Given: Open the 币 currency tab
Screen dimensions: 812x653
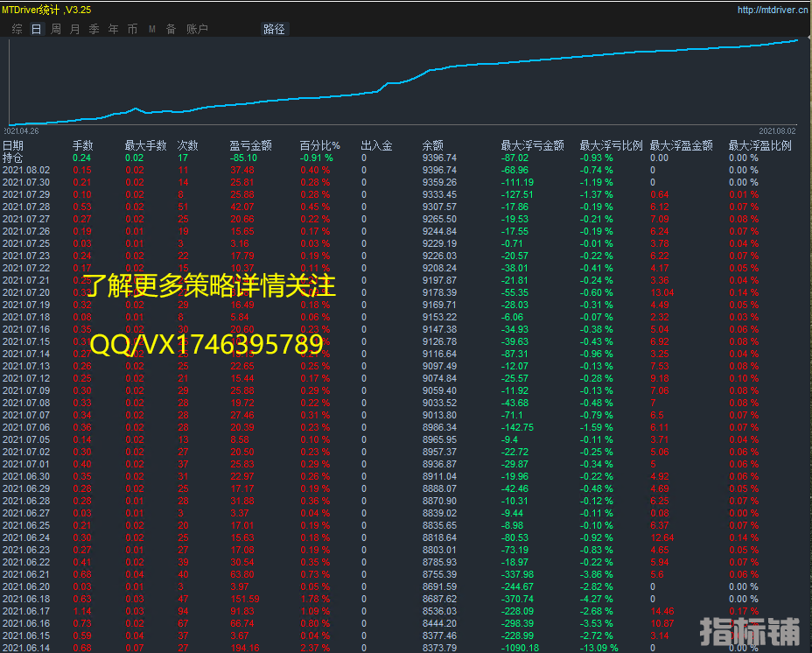Looking at the screenshot, I should click(133, 29).
